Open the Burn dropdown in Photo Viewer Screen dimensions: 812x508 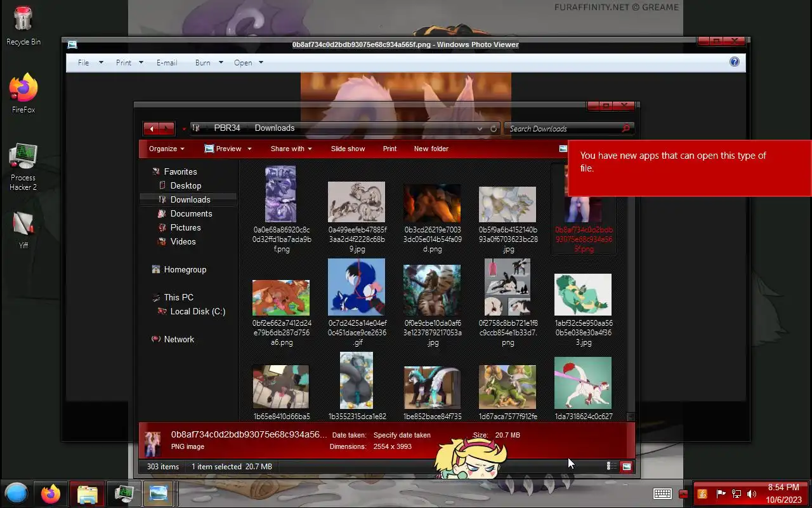(x=209, y=62)
